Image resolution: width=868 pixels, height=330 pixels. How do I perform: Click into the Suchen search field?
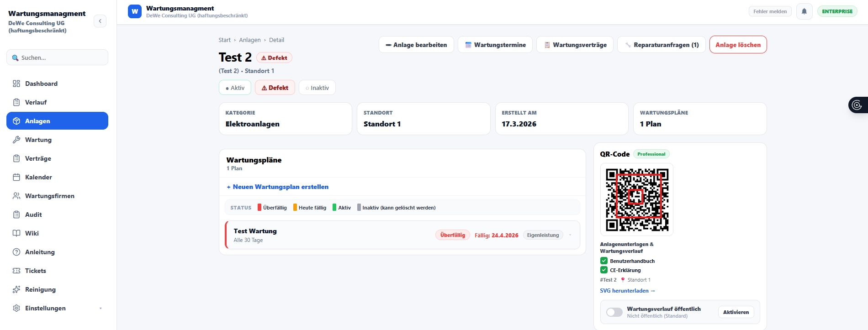tap(57, 58)
